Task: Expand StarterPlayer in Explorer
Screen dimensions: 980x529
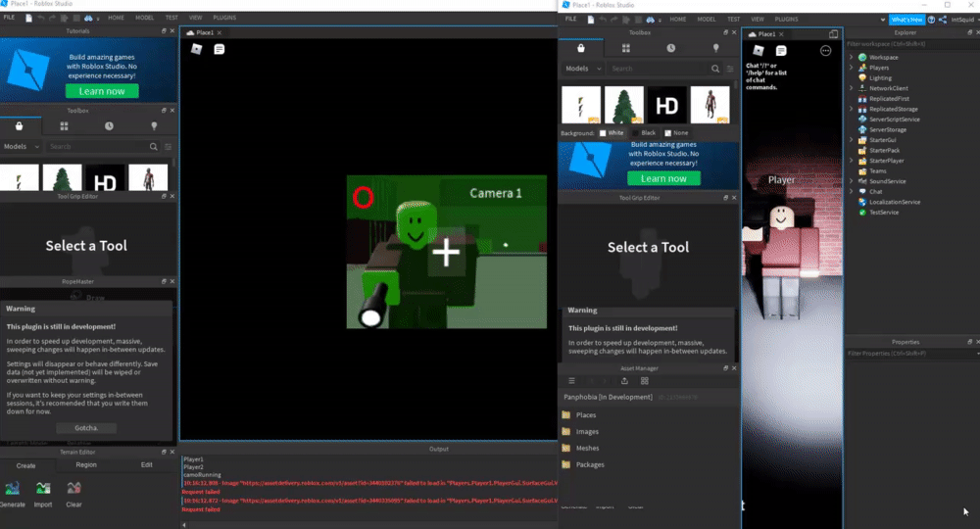Action: (x=851, y=161)
